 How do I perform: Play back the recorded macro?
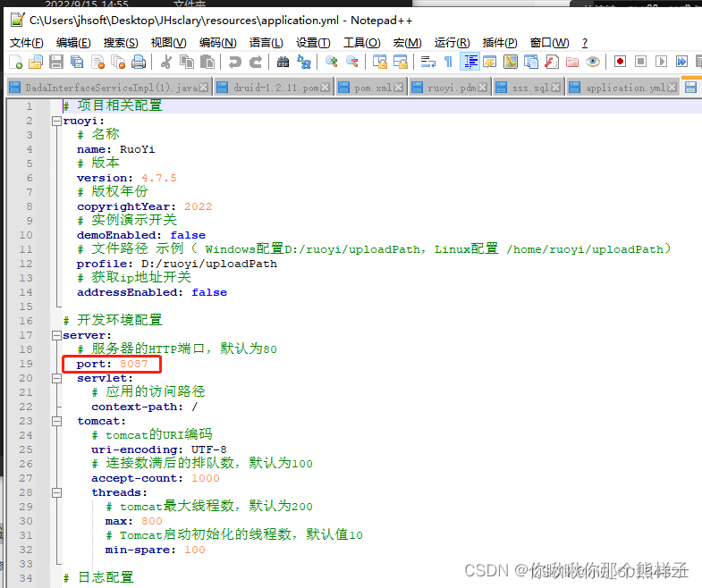tap(661, 62)
